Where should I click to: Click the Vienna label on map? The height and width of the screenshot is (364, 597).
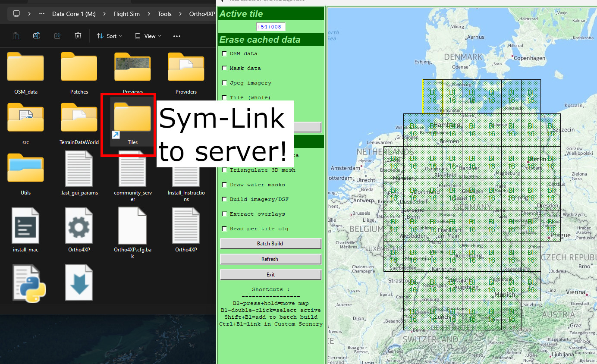click(x=576, y=292)
